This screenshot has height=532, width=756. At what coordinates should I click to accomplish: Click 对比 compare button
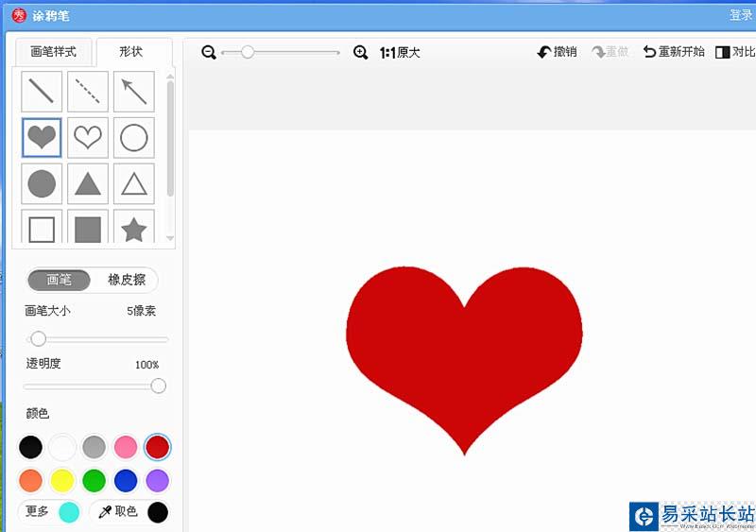tap(735, 52)
